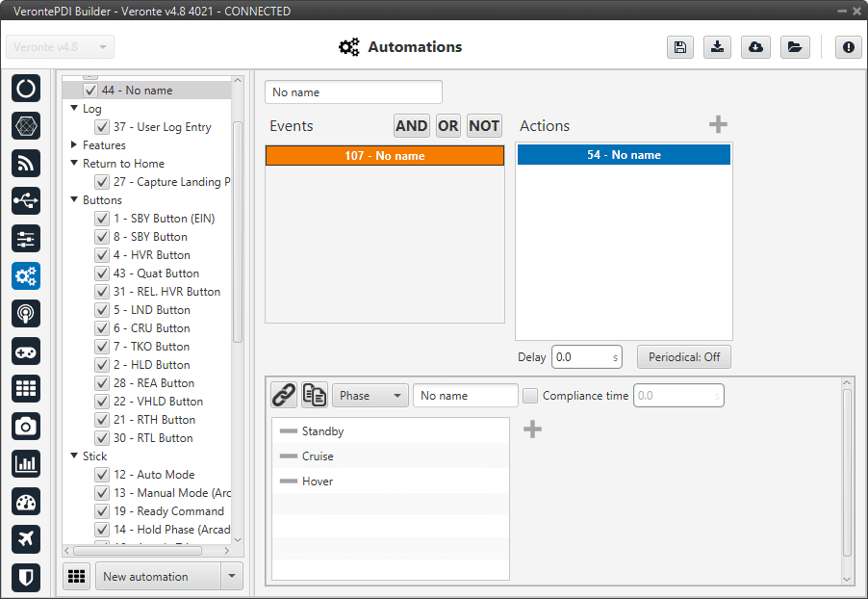The height and width of the screenshot is (599, 868).
Task: Collapse the Buttons tree group
Action: click(x=74, y=199)
